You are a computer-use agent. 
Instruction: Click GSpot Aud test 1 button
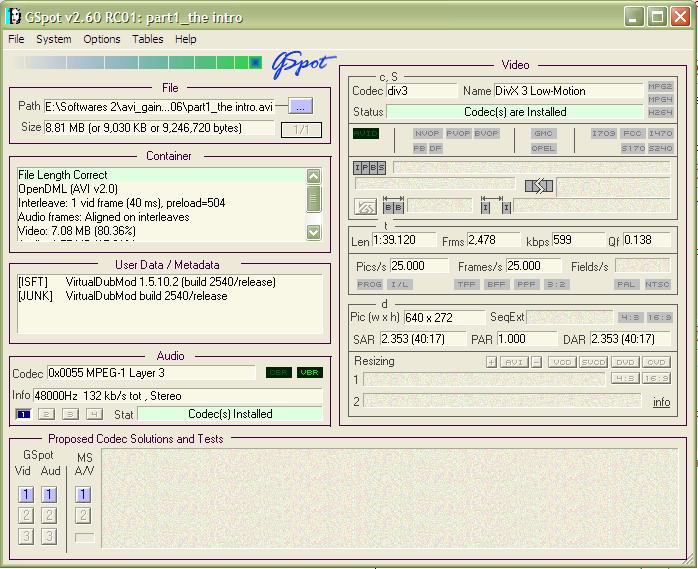(x=49, y=494)
